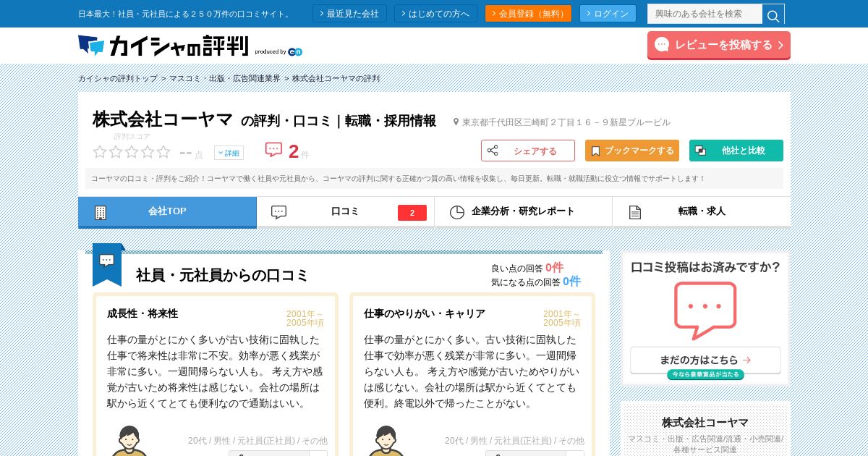Click the 株式会社コーヤマの評判 breadcrumb text

(x=336, y=78)
